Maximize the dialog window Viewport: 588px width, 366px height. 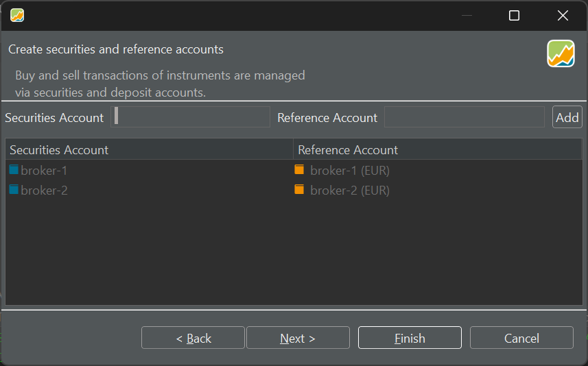[x=514, y=15]
